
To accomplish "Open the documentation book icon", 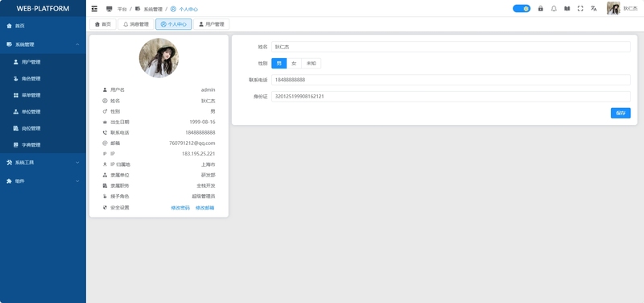I will coord(568,8).
